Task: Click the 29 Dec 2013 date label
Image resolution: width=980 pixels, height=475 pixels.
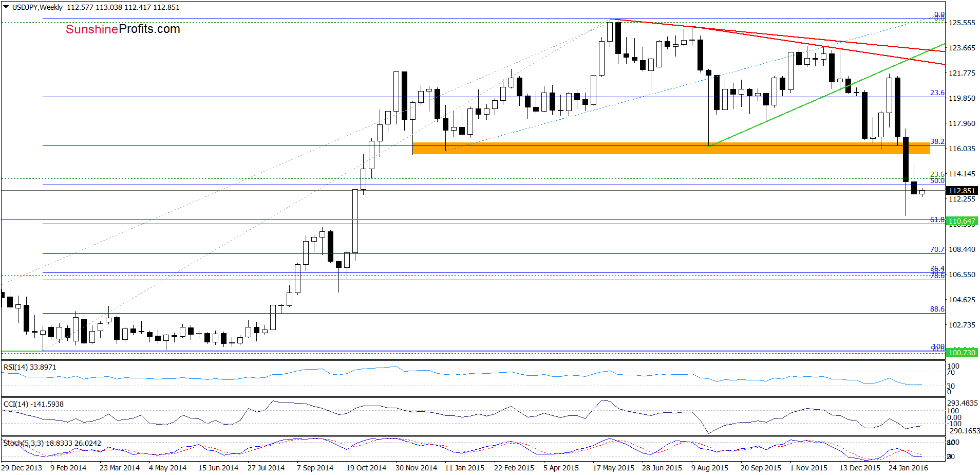Action: pyautogui.click(x=22, y=468)
